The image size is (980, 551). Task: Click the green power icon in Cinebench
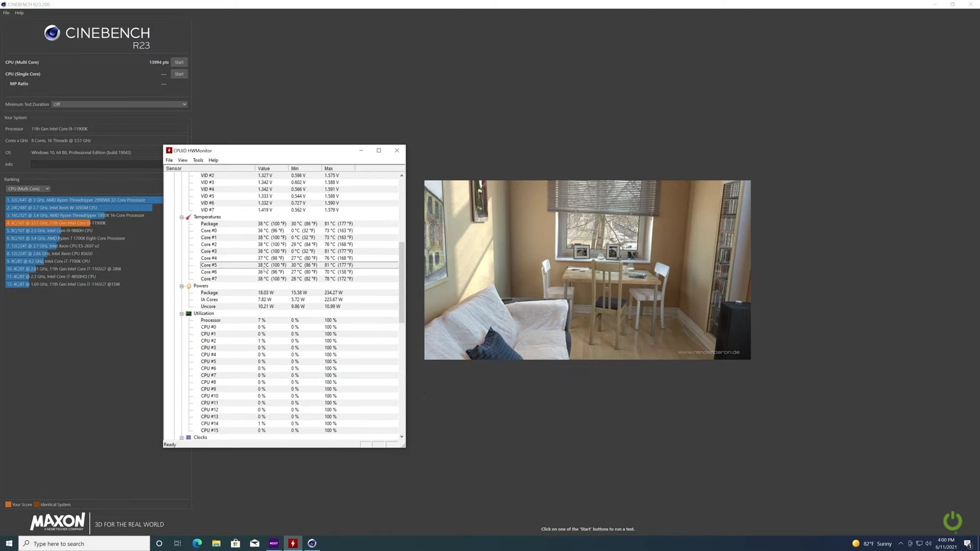pyautogui.click(x=952, y=521)
